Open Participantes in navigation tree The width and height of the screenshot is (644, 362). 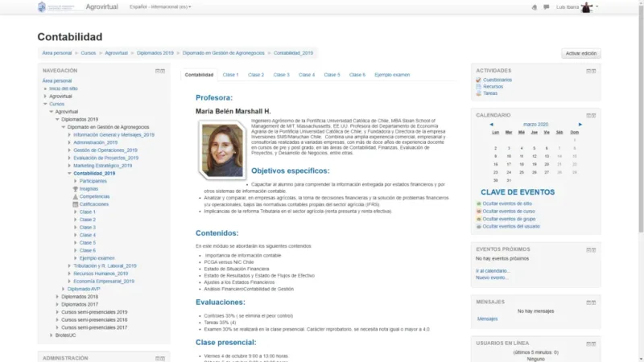(x=93, y=182)
